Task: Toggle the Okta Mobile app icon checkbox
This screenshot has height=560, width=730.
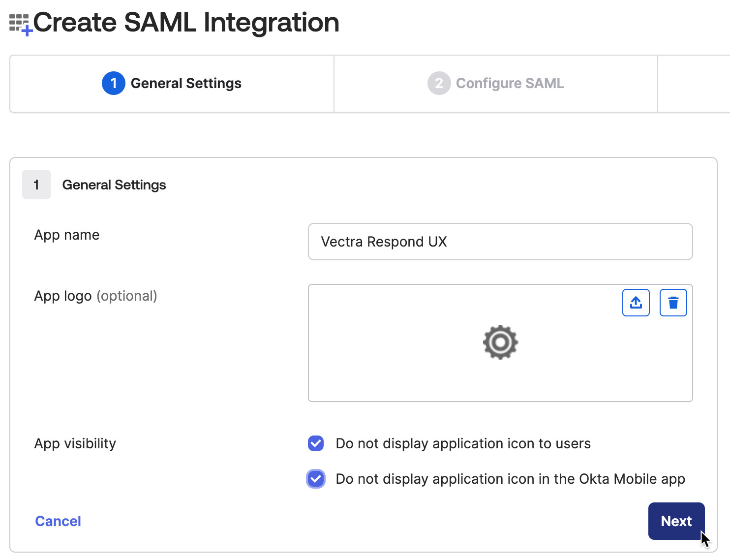Action: click(x=316, y=479)
